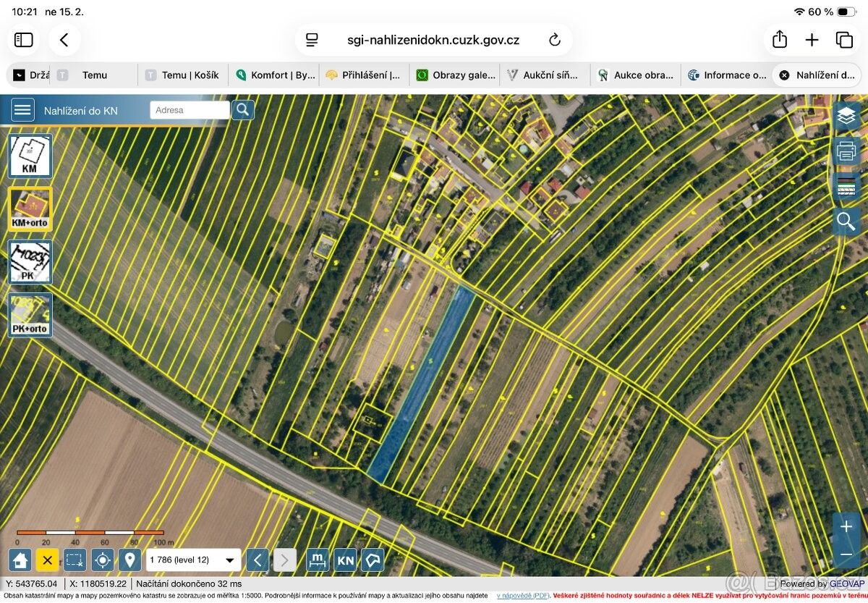This screenshot has width=868, height=603.
Task: Click the print map icon
Action: pos(846,151)
